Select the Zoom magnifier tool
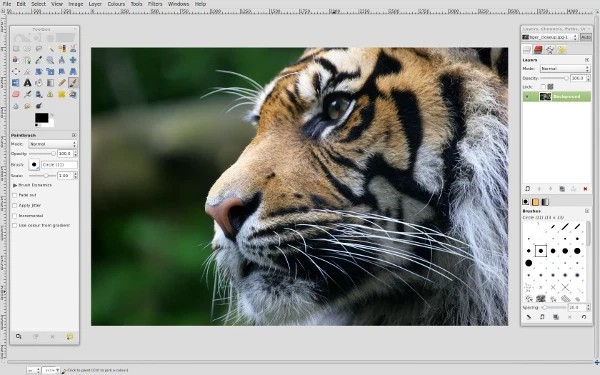600x375 pixels. [50, 60]
